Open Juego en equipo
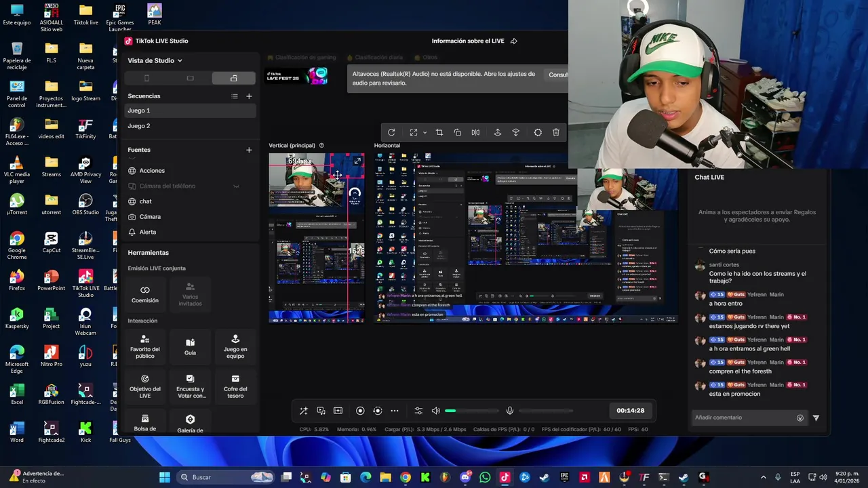868x488 pixels. pyautogui.click(x=235, y=347)
